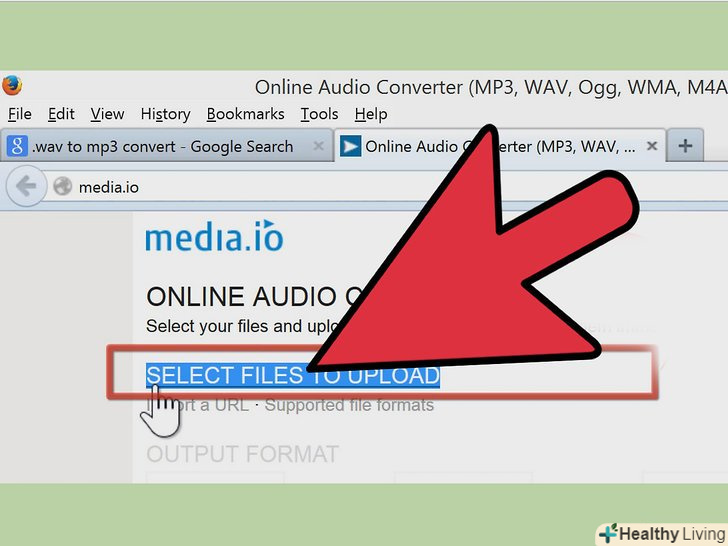Click the Google favicon on the first tab

click(x=17, y=146)
